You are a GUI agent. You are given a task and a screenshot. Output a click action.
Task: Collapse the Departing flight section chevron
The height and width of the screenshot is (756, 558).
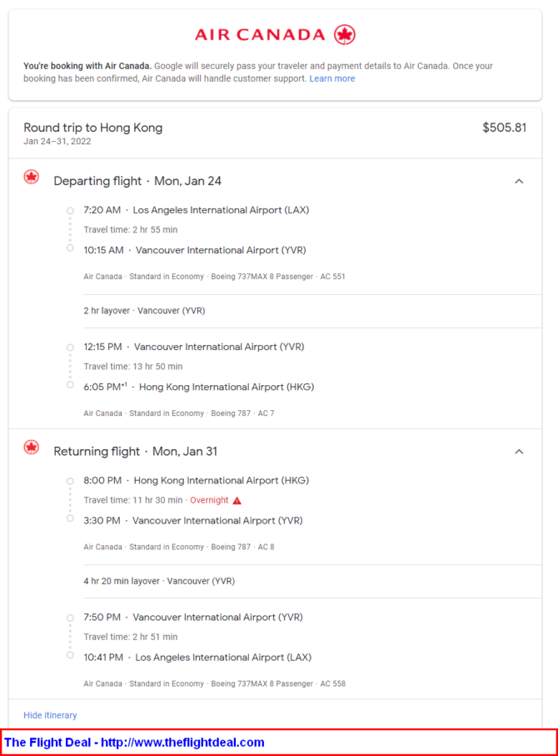519,181
